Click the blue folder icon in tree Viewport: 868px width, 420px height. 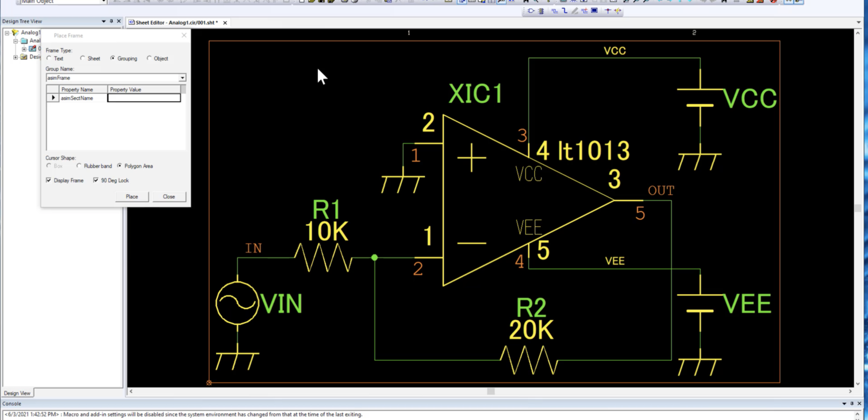tap(24, 41)
